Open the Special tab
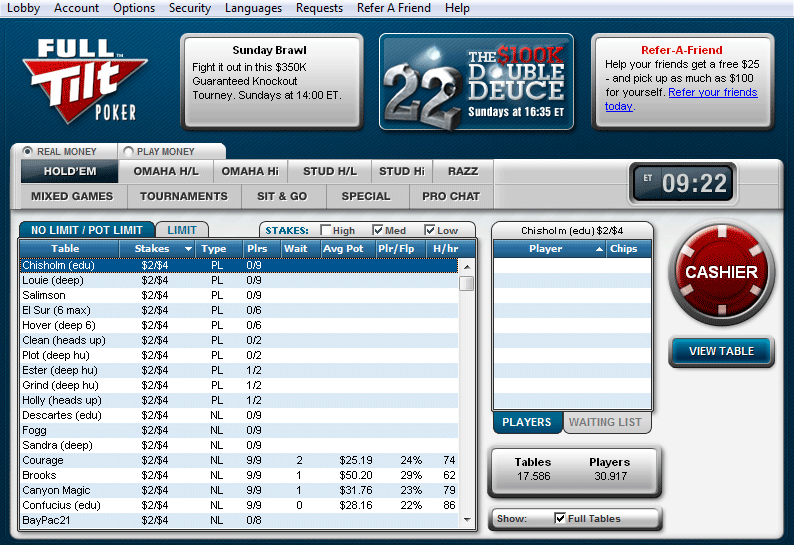794x545 pixels. (x=366, y=196)
